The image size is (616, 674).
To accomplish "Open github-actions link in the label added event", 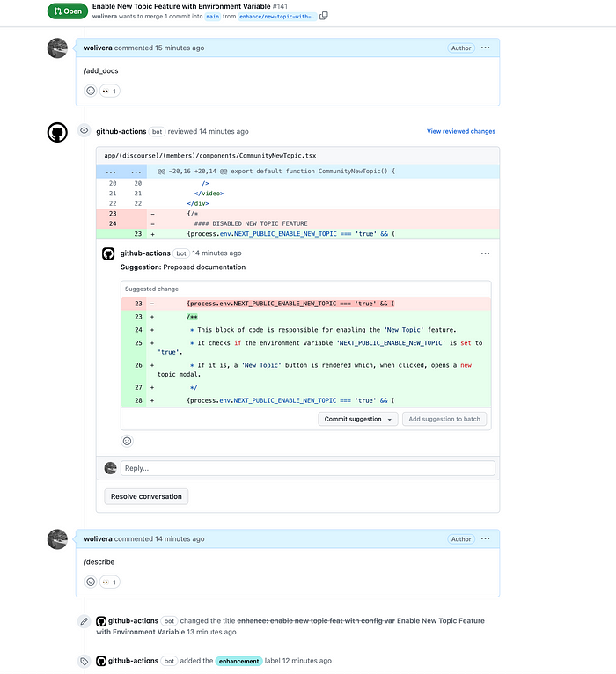I will coord(133,661).
